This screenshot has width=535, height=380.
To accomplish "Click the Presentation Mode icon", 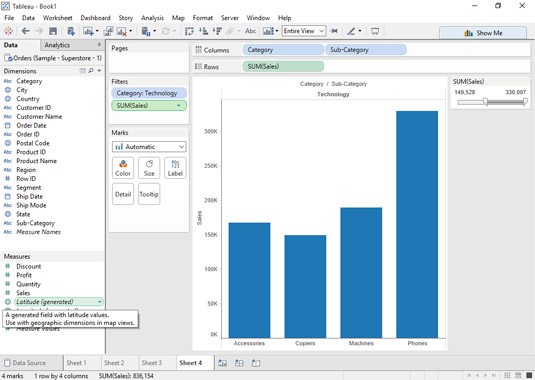I will click(375, 31).
